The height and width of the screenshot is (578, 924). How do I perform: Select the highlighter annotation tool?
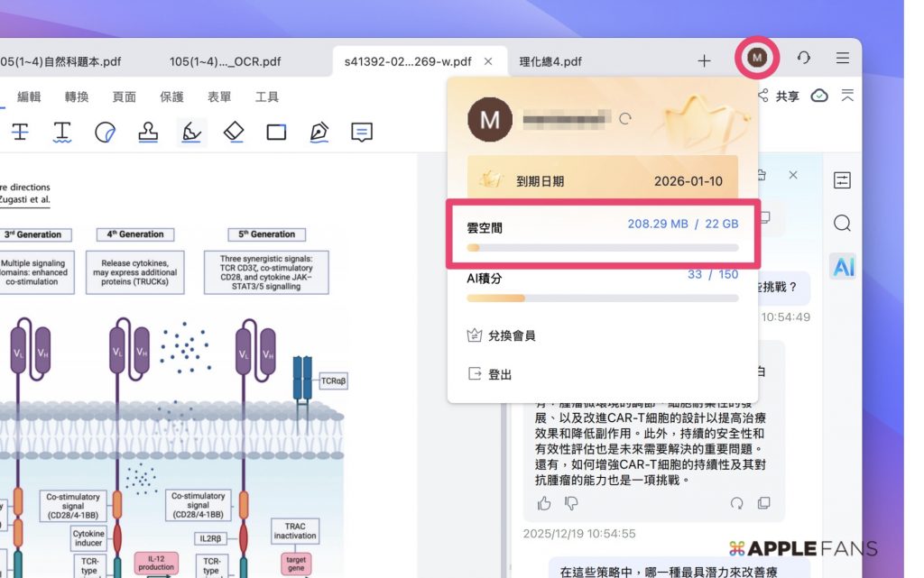click(192, 133)
